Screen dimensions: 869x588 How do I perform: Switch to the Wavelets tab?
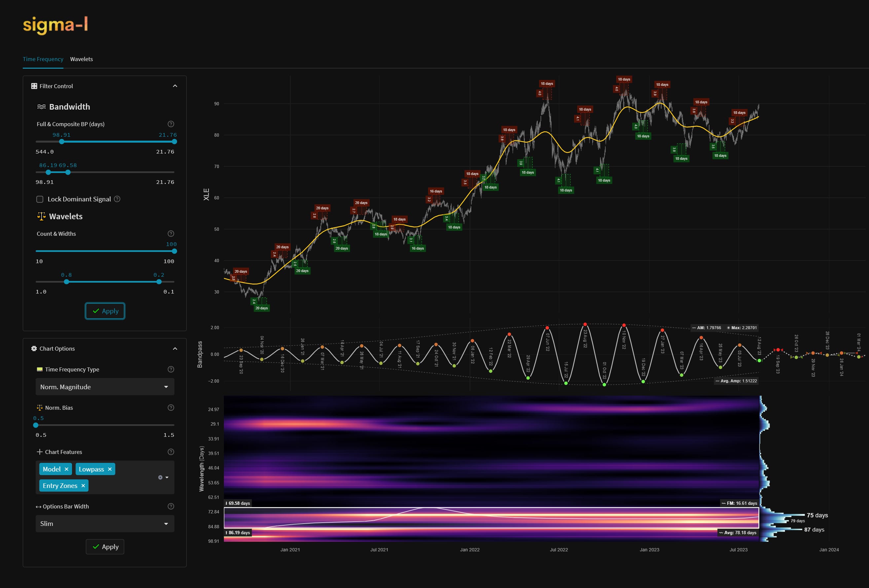point(82,59)
